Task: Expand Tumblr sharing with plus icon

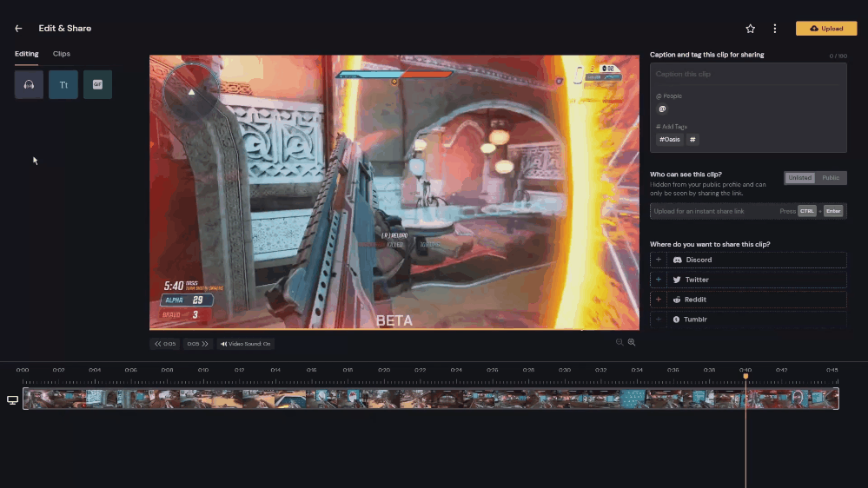Action: click(659, 320)
